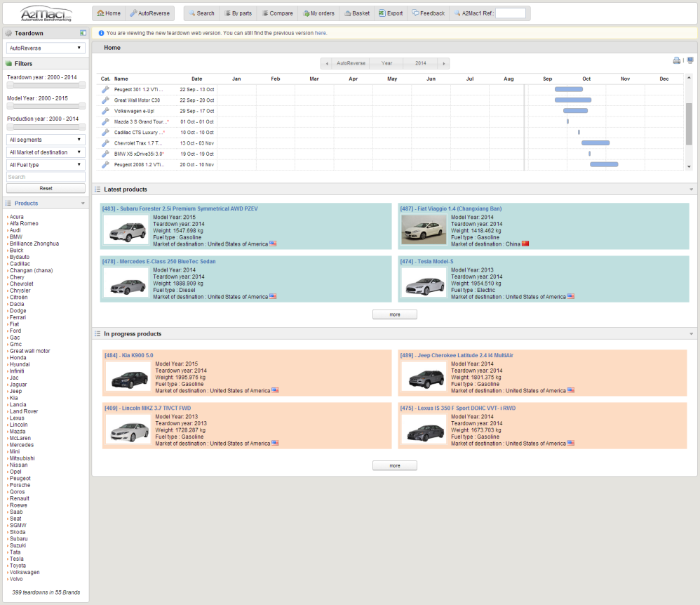Click the wrench icon for Cadillac CTS Luxury
The width and height of the screenshot is (700, 605).
[105, 132]
